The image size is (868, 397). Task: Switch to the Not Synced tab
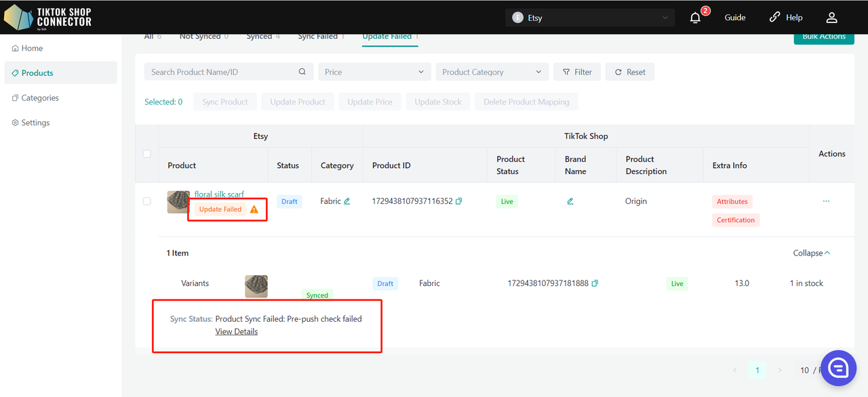coord(204,37)
